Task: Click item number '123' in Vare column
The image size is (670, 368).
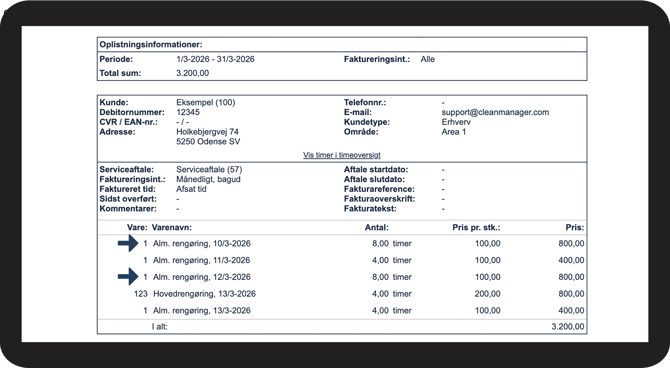Action: pyautogui.click(x=141, y=294)
